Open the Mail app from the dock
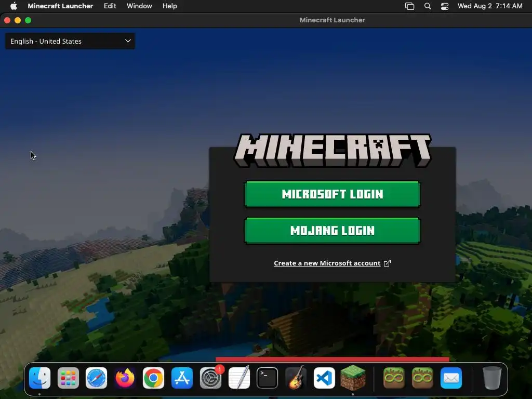 click(x=451, y=378)
